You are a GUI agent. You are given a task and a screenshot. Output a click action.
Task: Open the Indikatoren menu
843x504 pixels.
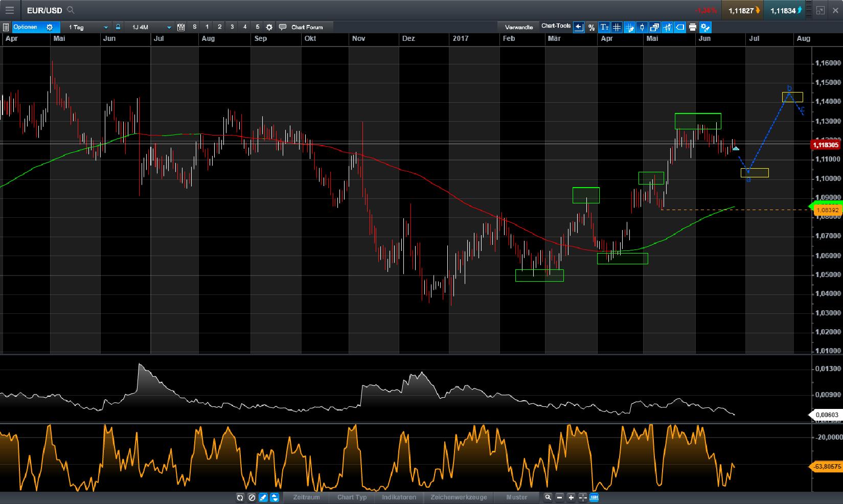click(x=399, y=497)
